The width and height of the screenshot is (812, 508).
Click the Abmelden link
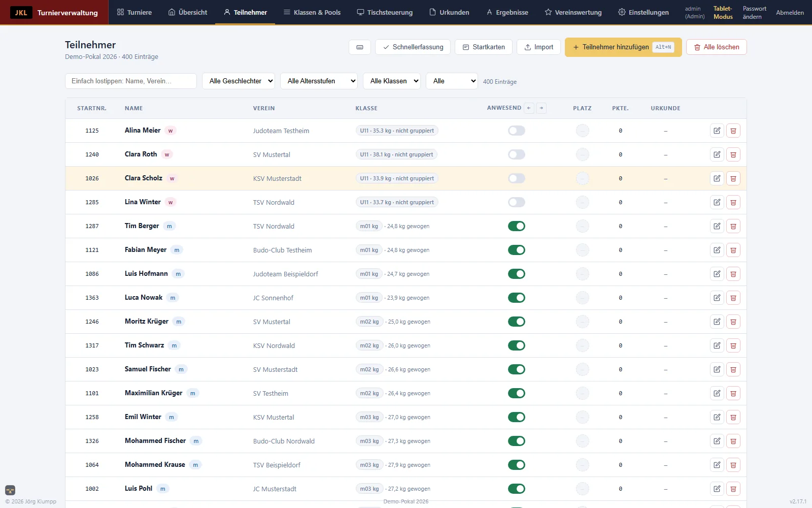790,12
